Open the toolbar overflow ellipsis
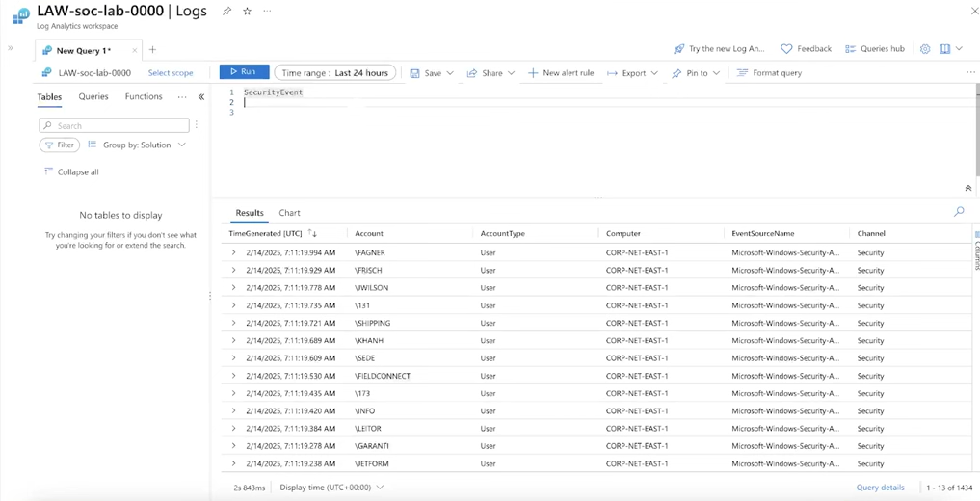Image resolution: width=980 pixels, height=501 pixels. click(x=970, y=72)
